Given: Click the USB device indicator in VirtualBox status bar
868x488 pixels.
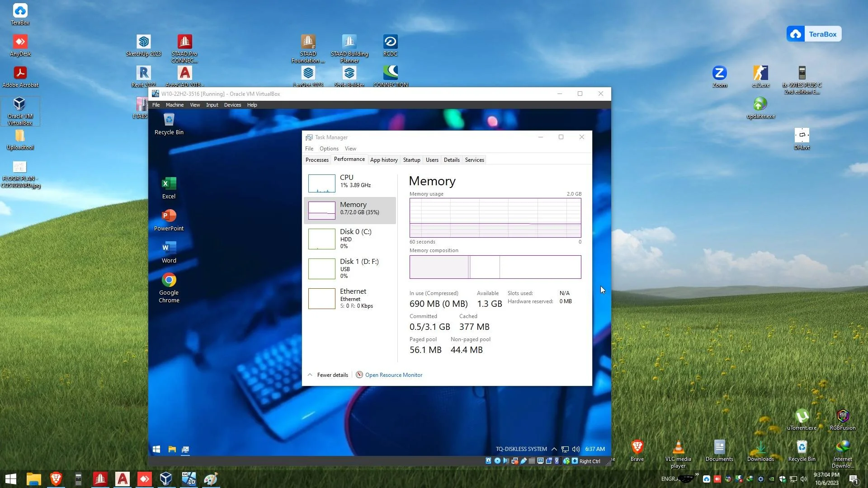Looking at the screenshot, I should click(524, 461).
